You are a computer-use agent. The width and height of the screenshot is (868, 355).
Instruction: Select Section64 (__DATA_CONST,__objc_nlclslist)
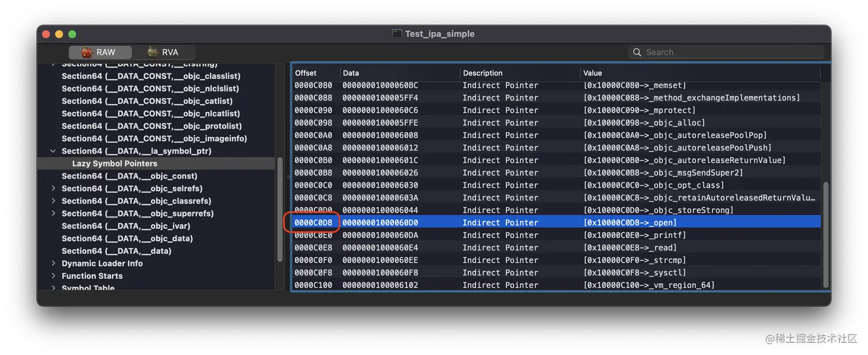click(150, 88)
